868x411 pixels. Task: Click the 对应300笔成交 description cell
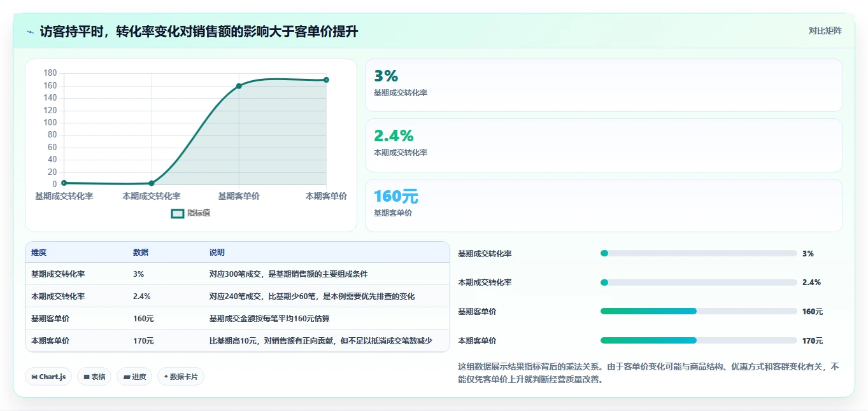288,274
